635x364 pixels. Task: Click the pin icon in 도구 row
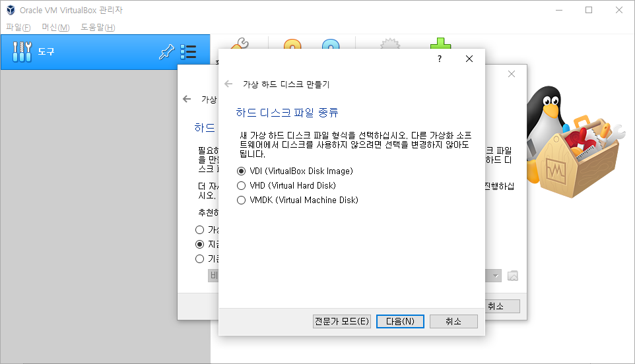tap(166, 52)
